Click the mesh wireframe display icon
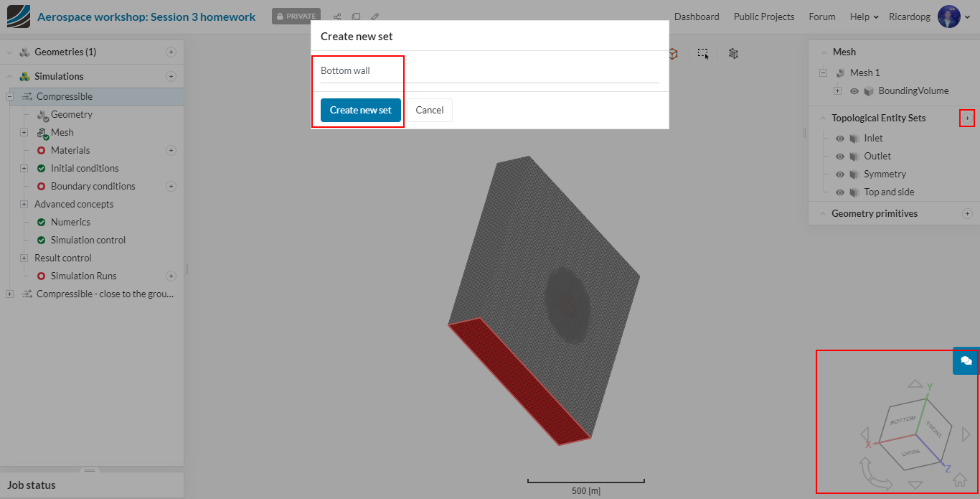The width and height of the screenshot is (980, 499). tap(733, 53)
